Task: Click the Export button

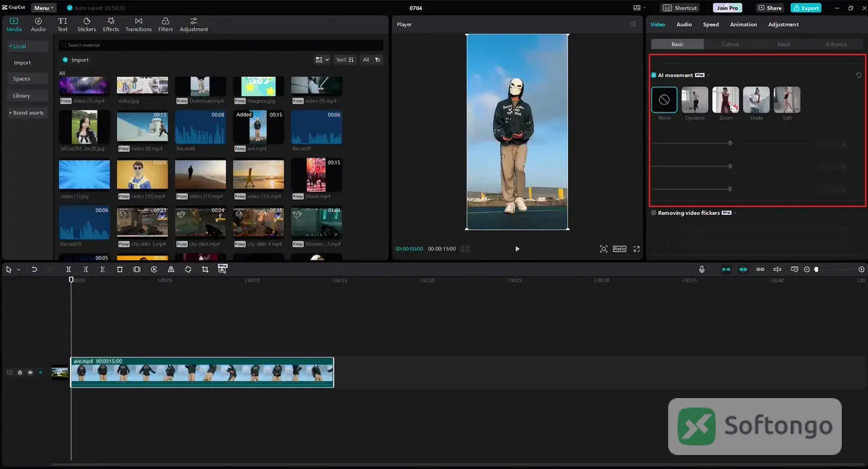Action: [806, 8]
